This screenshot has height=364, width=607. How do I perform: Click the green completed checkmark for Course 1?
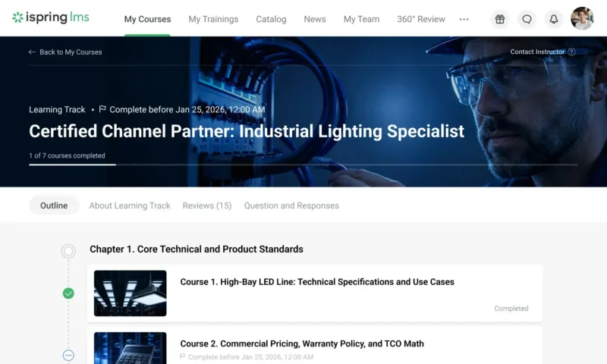(68, 293)
